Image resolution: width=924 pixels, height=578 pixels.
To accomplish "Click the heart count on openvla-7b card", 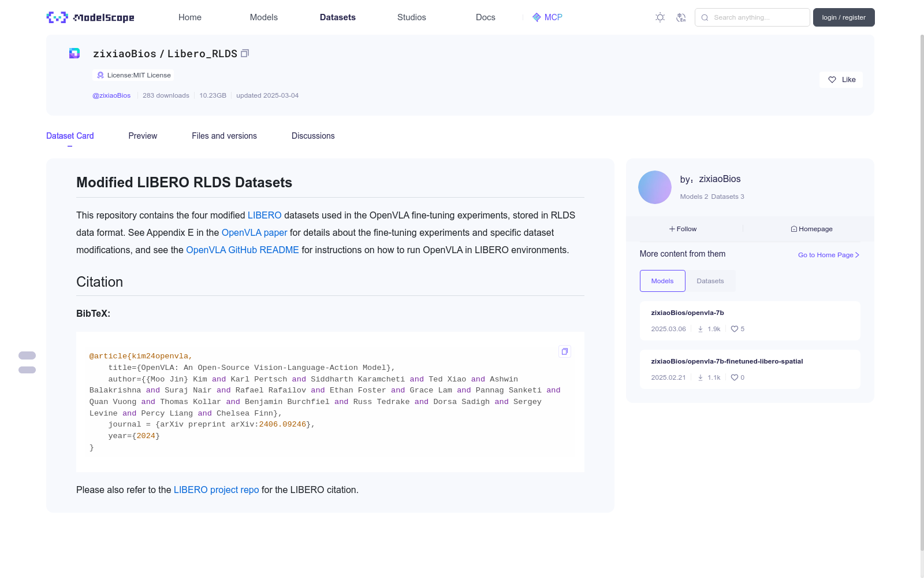I will click(738, 329).
